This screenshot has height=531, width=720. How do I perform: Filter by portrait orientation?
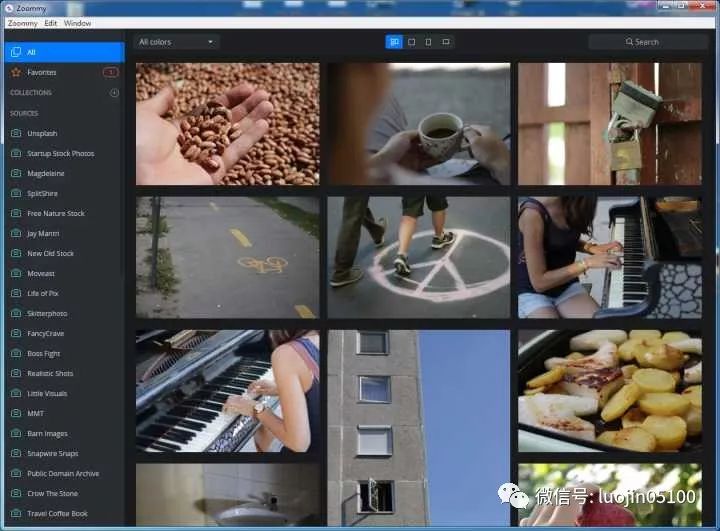point(428,42)
